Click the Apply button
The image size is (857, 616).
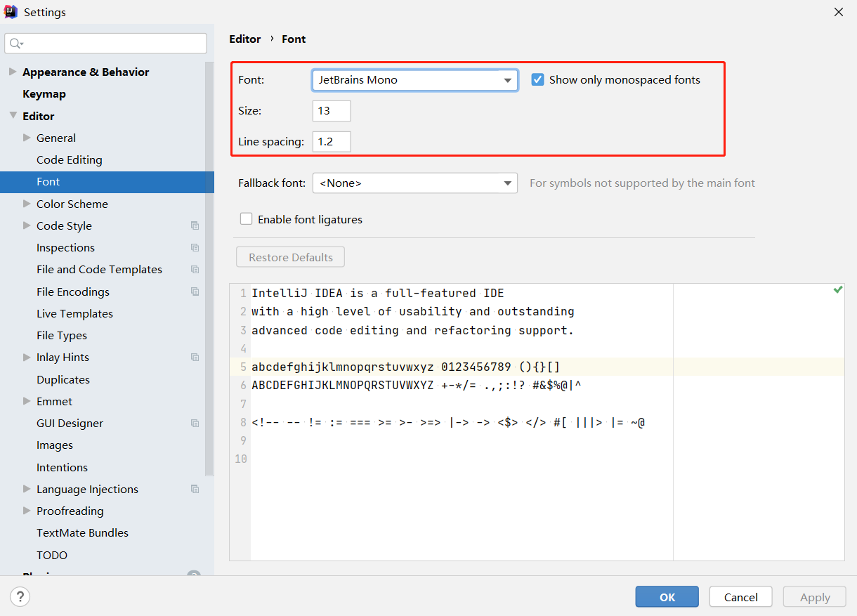click(x=815, y=597)
